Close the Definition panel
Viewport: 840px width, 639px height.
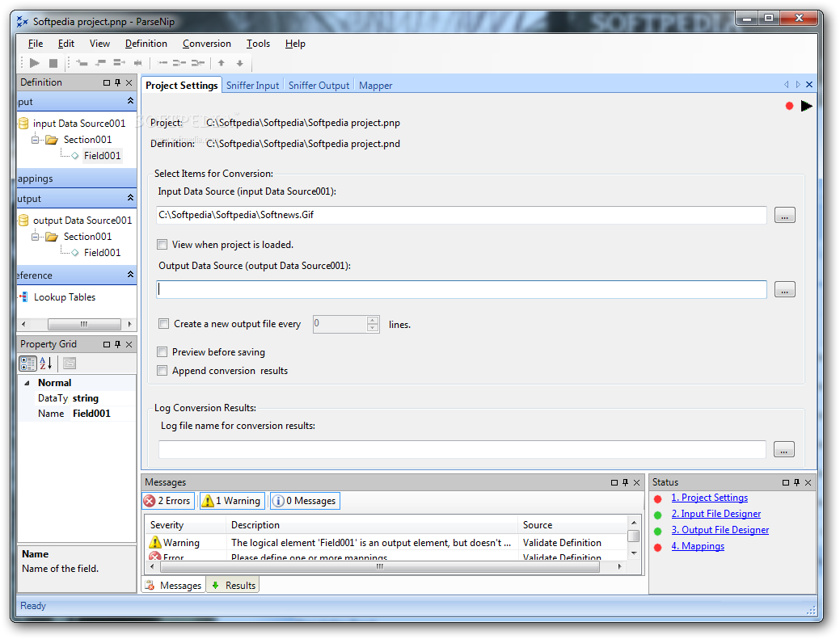tap(129, 82)
